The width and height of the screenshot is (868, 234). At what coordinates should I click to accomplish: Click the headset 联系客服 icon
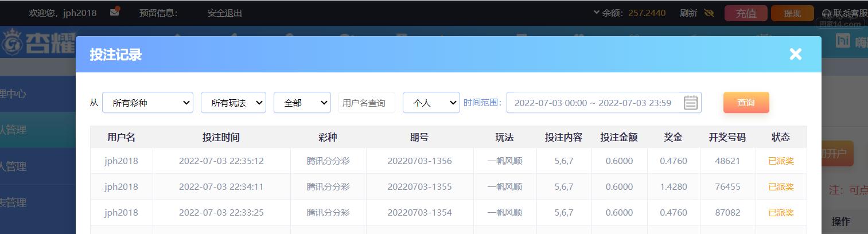[827, 13]
